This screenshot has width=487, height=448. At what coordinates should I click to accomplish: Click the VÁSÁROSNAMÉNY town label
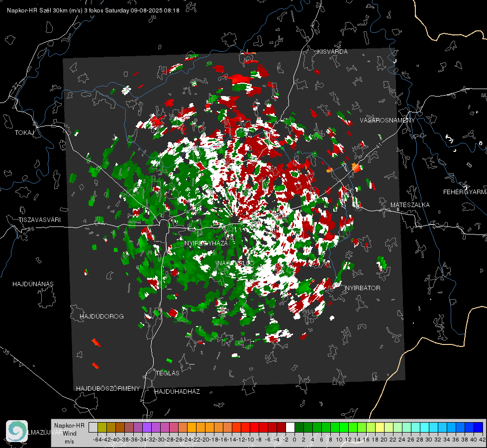(x=388, y=120)
